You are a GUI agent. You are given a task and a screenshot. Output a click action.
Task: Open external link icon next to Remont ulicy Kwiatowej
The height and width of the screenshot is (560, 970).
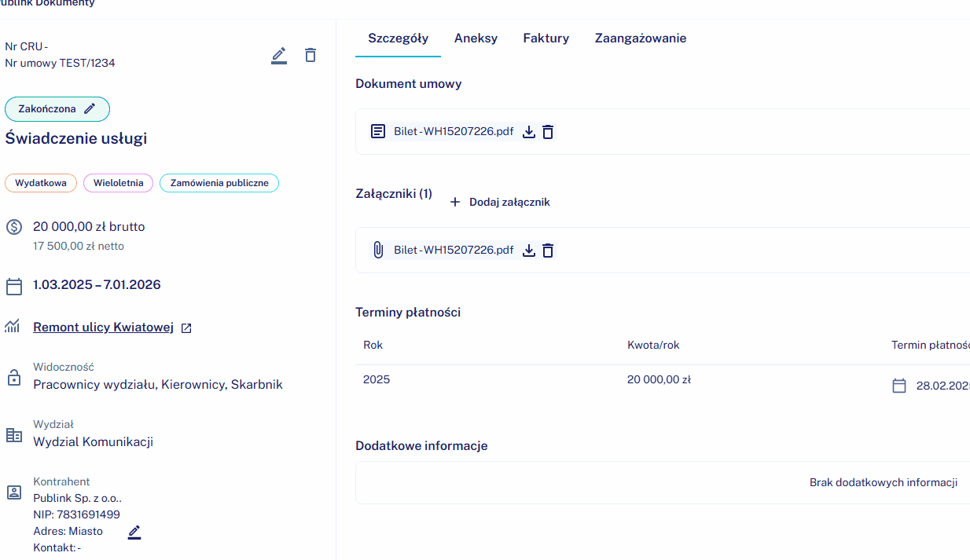(x=186, y=328)
